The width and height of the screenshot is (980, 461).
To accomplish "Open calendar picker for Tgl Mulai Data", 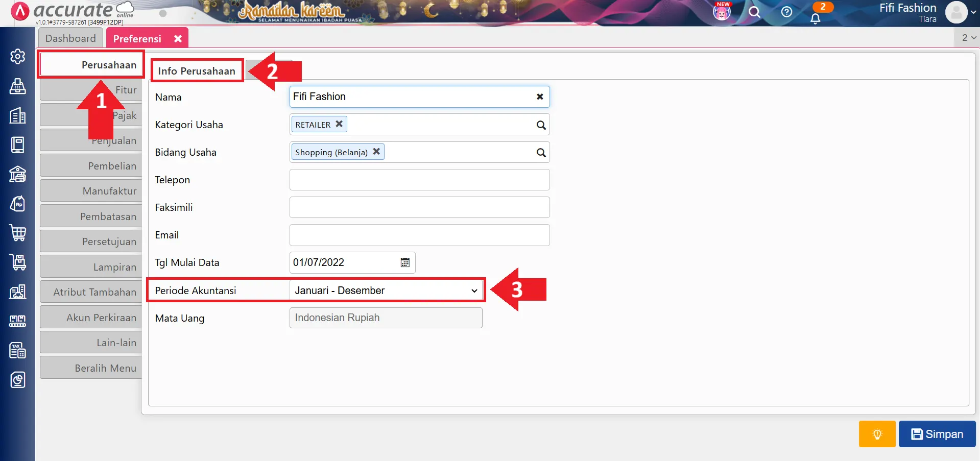I will point(405,262).
